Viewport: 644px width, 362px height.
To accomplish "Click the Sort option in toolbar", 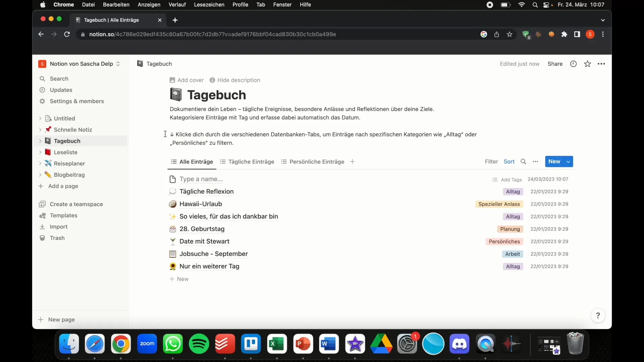I will pos(509,161).
